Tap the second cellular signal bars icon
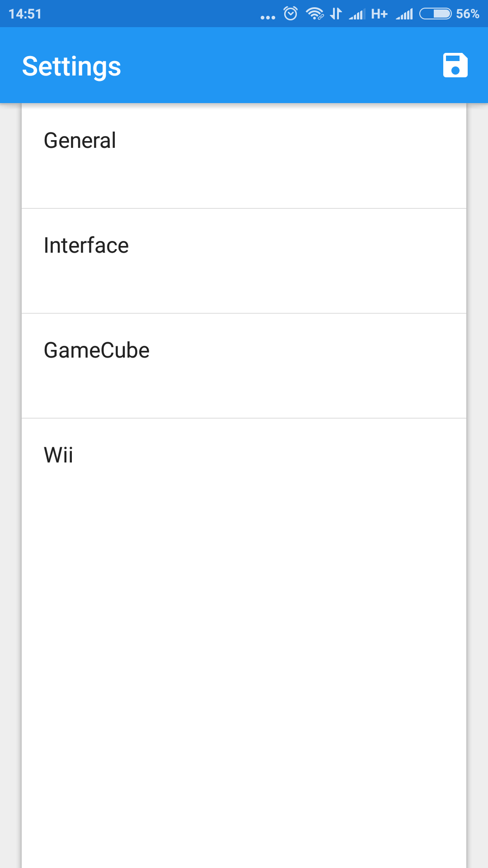488x868 pixels. point(404,14)
